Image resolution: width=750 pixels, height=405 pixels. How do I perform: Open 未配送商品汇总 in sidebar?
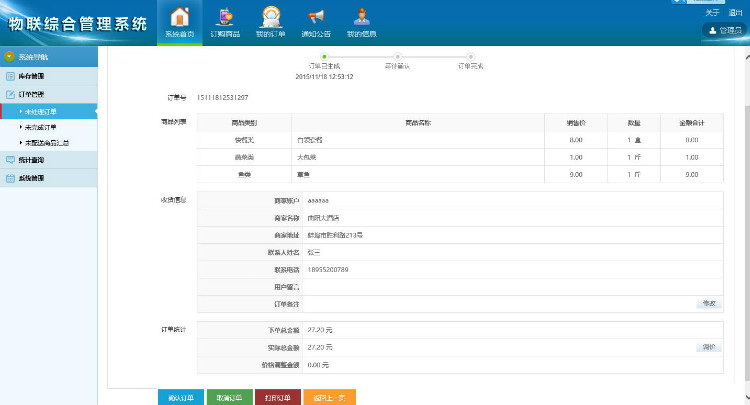(50, 143)
